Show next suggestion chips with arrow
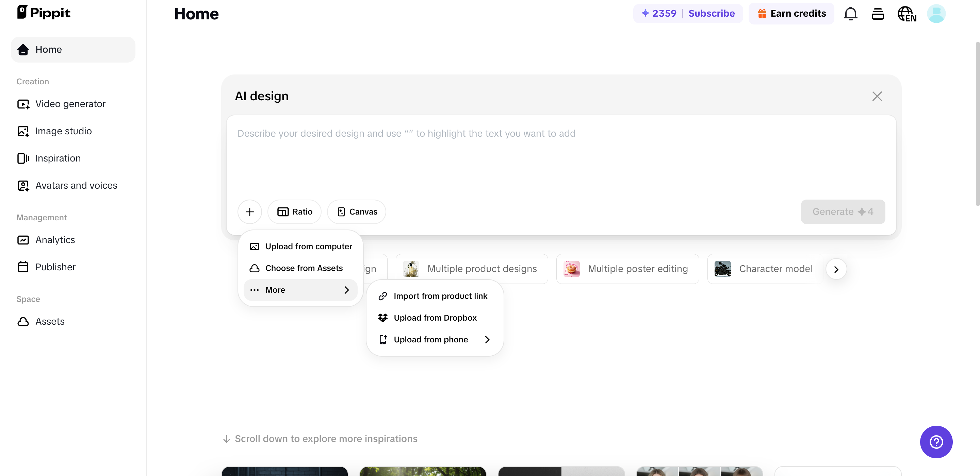The height and width of the screenshot is (476, 980). pyautogui.click(x=836, y=269)
